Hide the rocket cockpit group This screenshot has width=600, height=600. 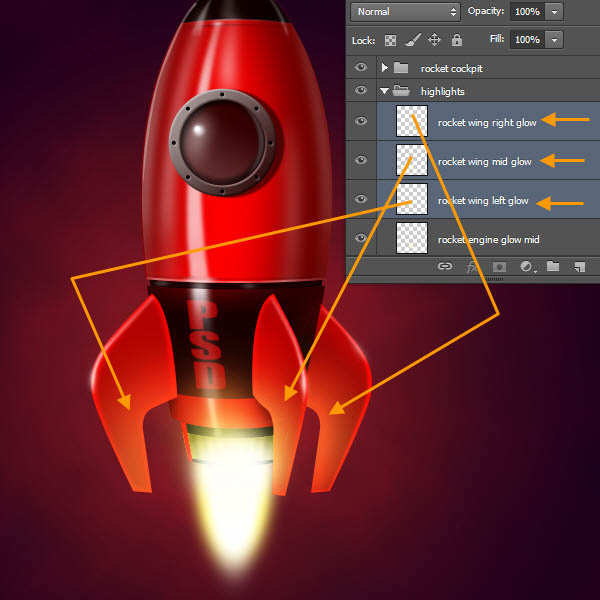[x=361, y=68]
